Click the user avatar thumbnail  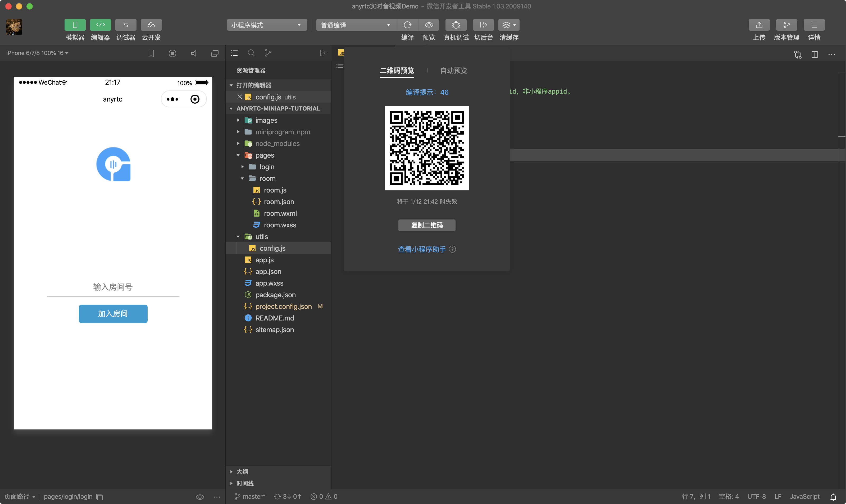pos(14,27)
